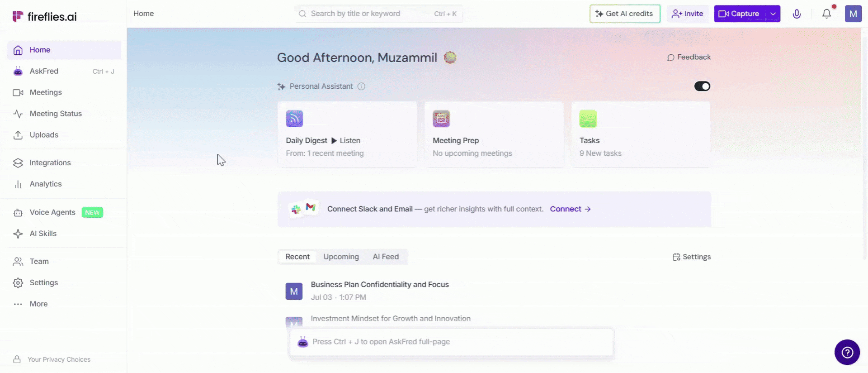Click 'Jul 03 · 1:07 PM' meeting date
Viewport: 868px width, 373px height.
point(338,297)
